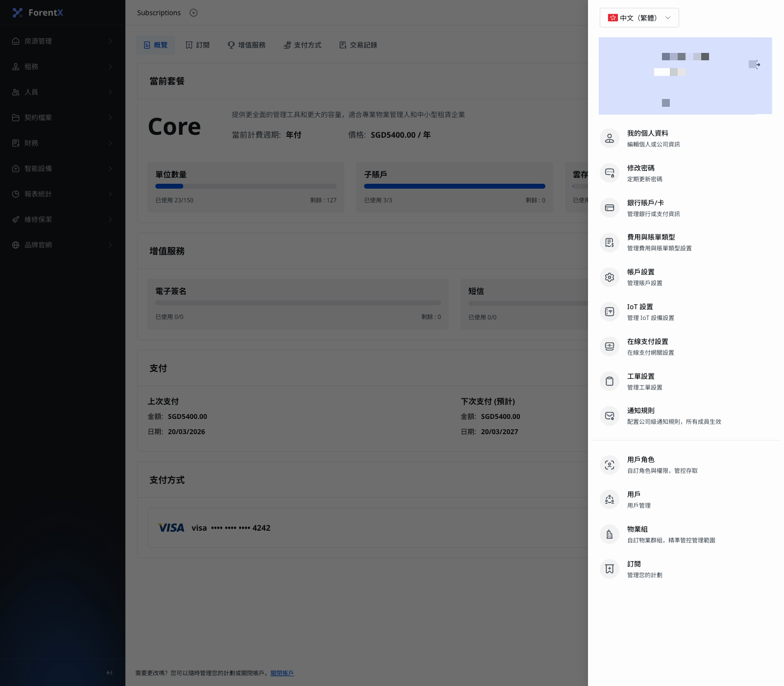The image size is (784, 686).
Task: Click the SGD5400.00 / 年 price text
Action: pyautogui.click(x=400, y=135)
